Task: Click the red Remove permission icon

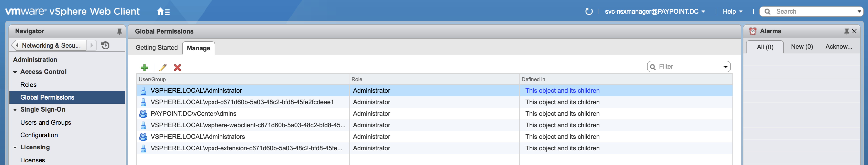Action: point(177,67)
